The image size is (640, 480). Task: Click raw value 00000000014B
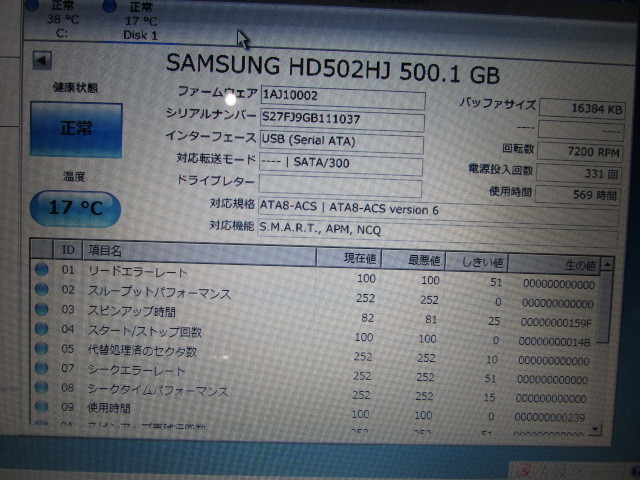(554, 342)
